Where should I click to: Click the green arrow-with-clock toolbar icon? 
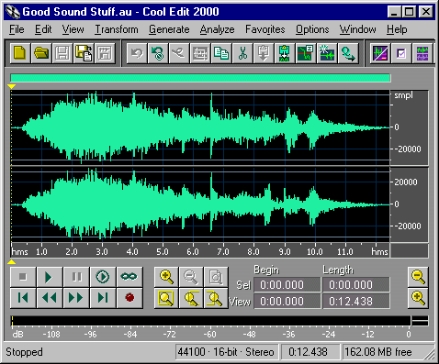click(x=158, y=53)
